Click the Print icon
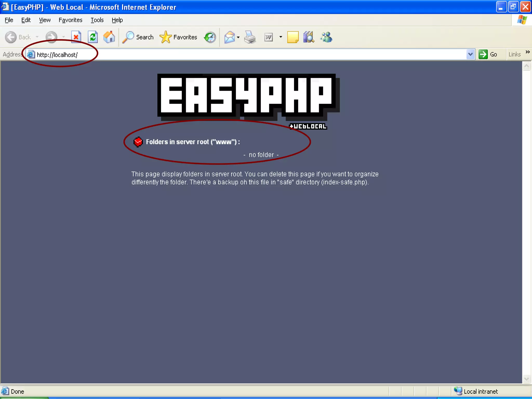This screenshot has width=532, height=399. click(x=250, y=37)
